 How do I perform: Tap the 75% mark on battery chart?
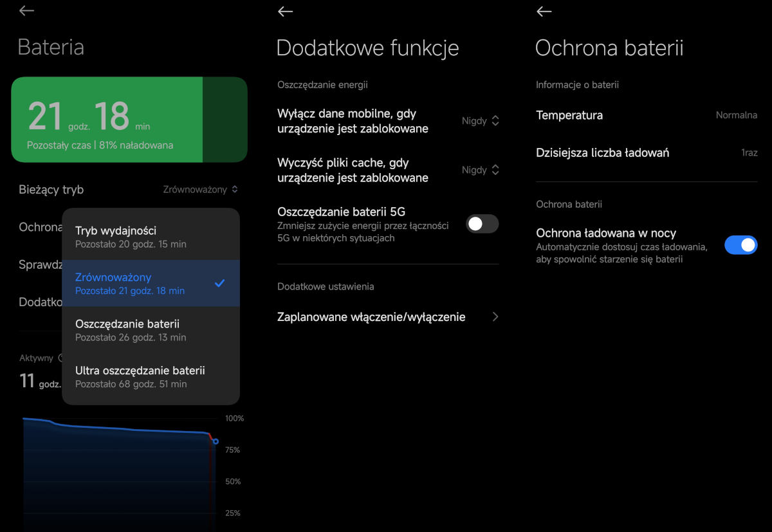(x=234, y=450)
